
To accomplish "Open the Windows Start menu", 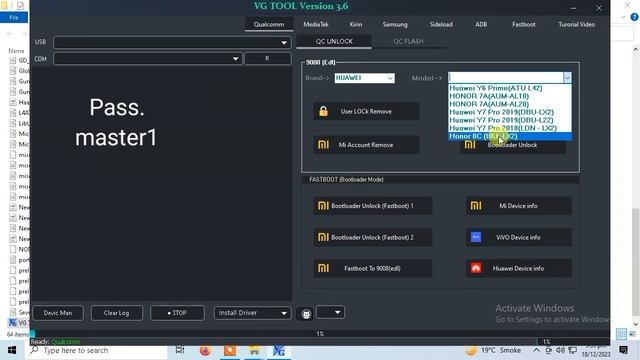I will pyautogui.click(x=11, y=351).
